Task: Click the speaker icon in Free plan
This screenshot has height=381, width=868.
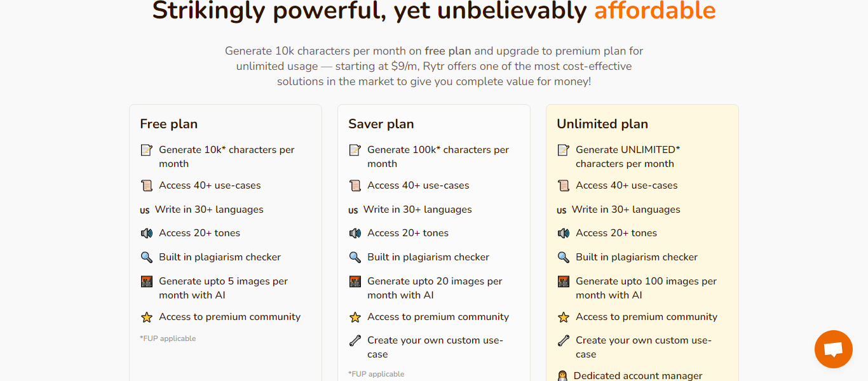Action: [x=147, y=234]
